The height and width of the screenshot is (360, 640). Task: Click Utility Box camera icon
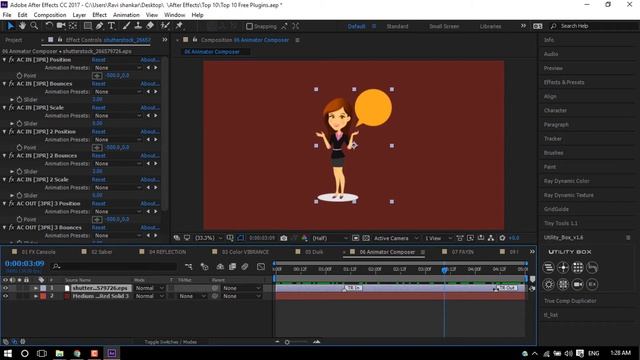[x=578, y=284]
